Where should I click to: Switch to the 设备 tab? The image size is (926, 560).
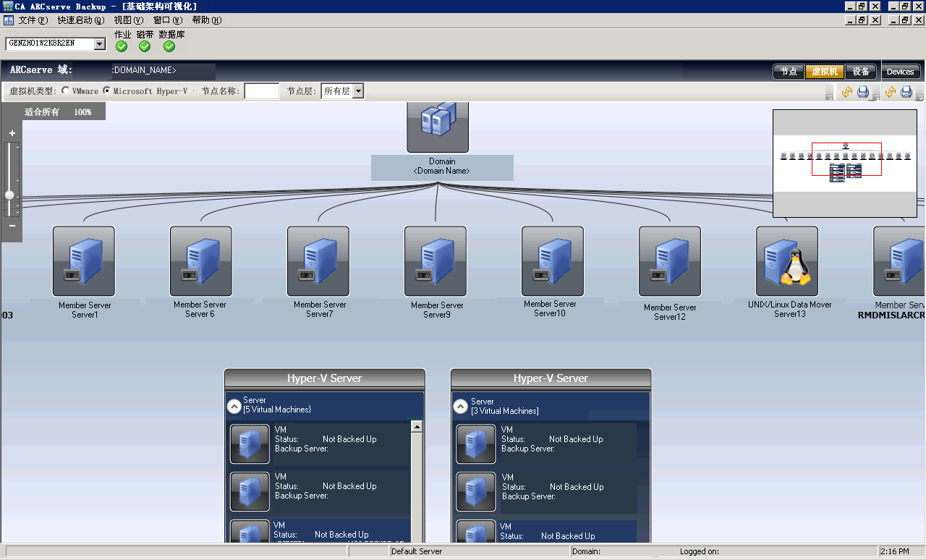coord(861,72)
